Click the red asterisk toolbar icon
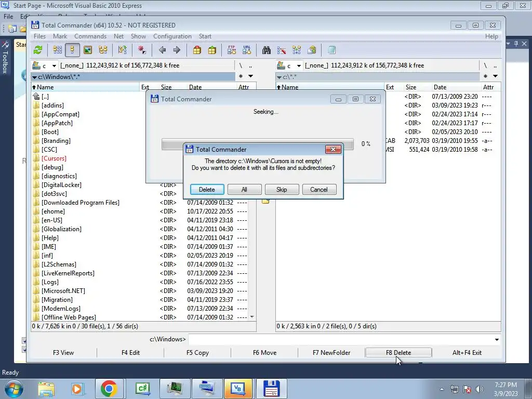The image size is (532, 399). 142,50
